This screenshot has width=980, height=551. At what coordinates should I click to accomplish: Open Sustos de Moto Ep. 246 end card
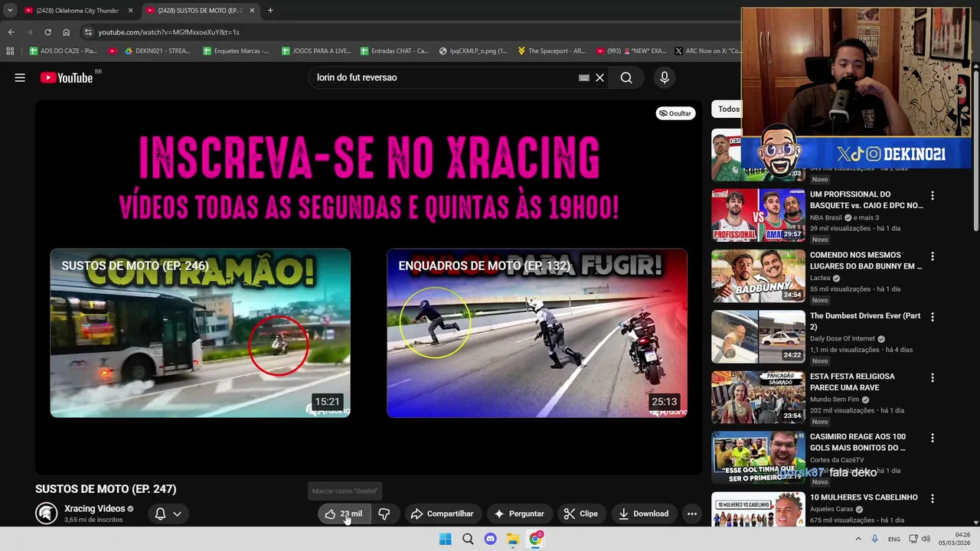pos(200,333)
